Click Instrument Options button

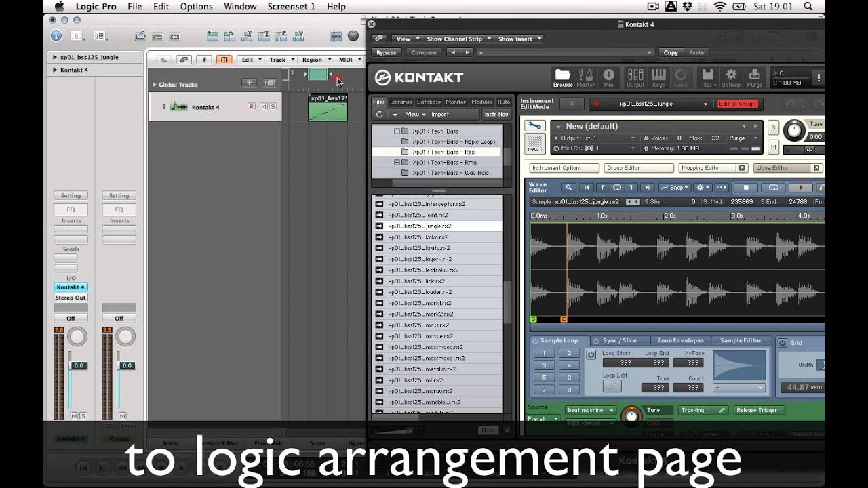click(x=564, y=168)
